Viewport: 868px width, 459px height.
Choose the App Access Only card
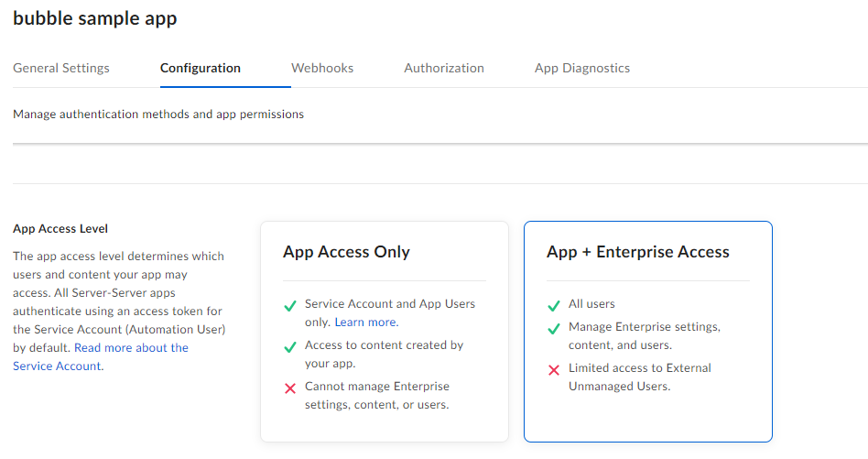coord(385,331)
